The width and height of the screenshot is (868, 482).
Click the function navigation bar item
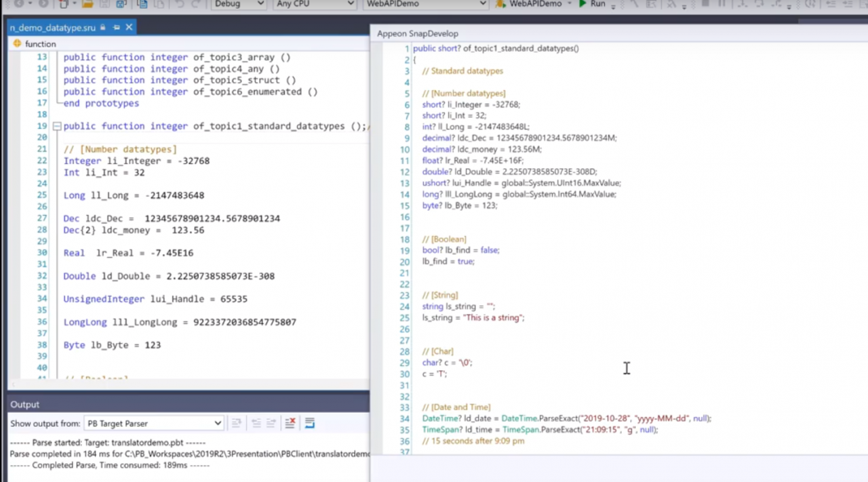(x=35, y=43)
